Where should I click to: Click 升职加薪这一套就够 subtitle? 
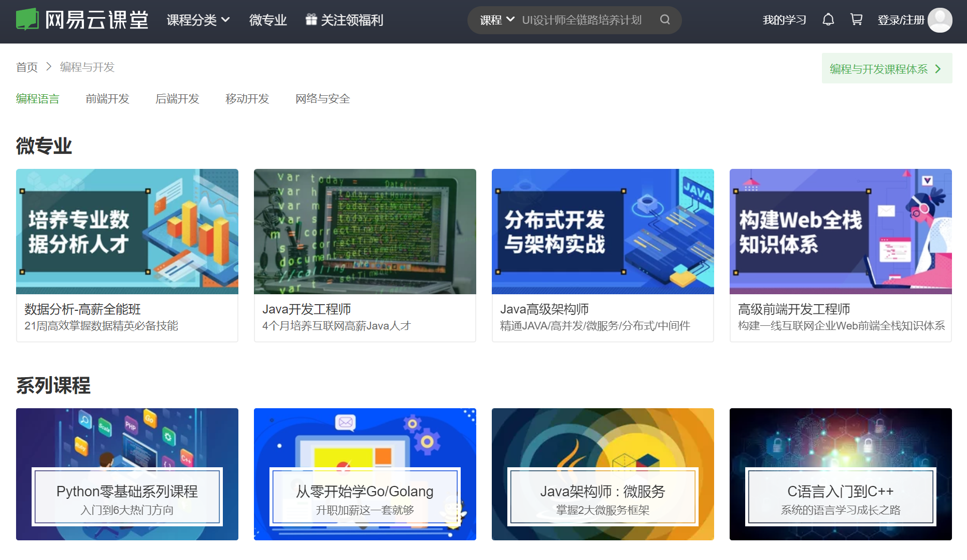click(365, 510)
